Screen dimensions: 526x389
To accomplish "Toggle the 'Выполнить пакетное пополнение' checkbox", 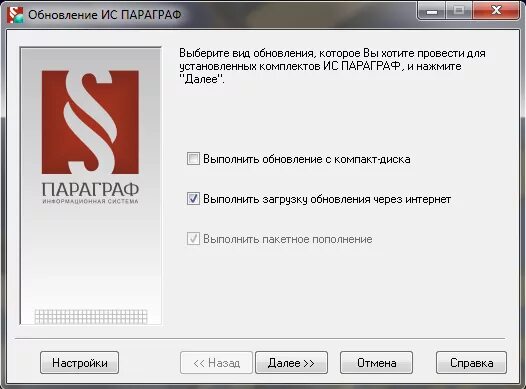I will [193, 239].
